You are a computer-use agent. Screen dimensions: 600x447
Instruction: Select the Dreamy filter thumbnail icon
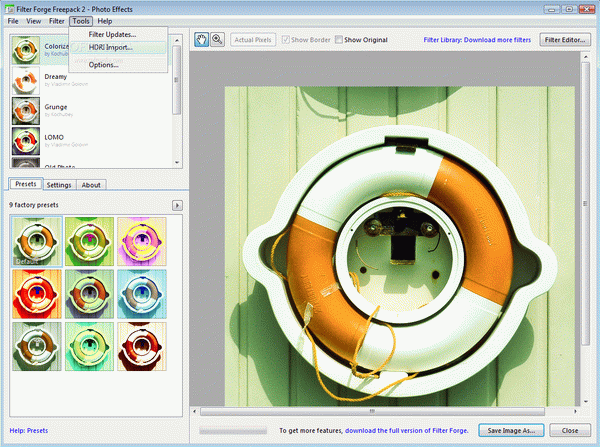(x=26, y=80)
